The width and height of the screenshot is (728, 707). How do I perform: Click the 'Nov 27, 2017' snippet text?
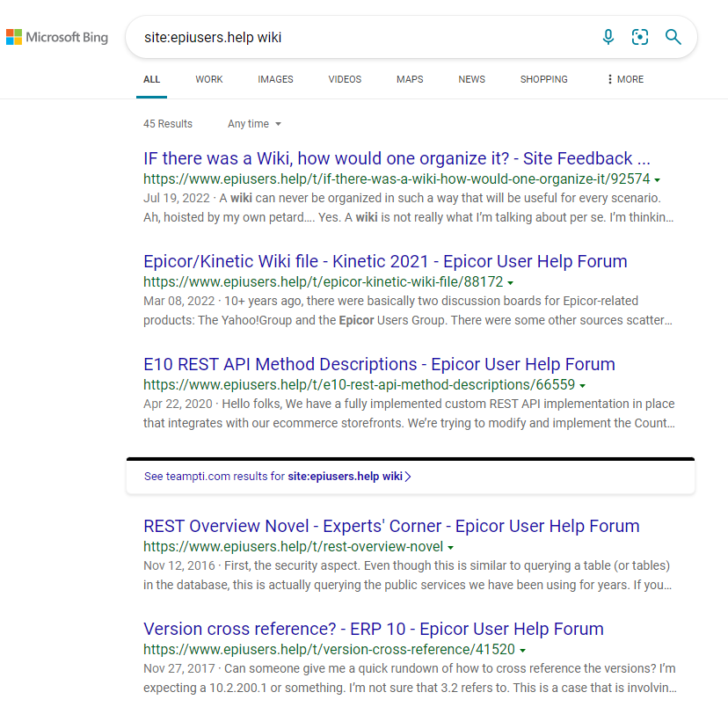(179, 668)
